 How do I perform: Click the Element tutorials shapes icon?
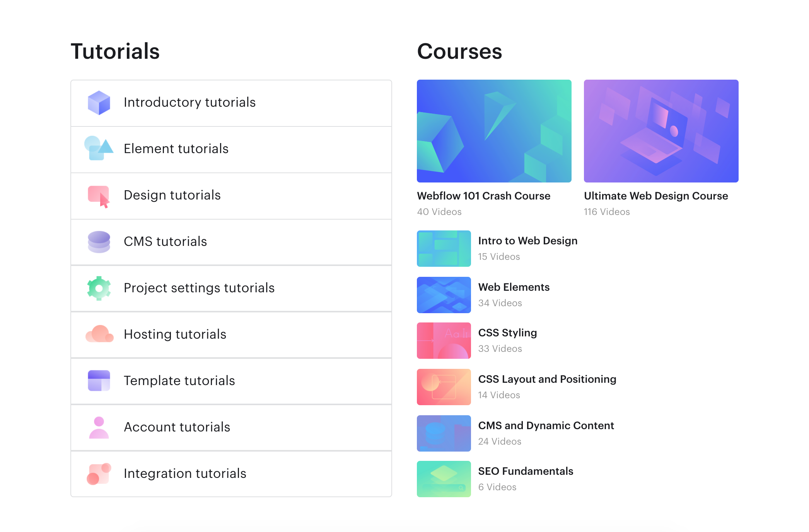click(99, 149)
